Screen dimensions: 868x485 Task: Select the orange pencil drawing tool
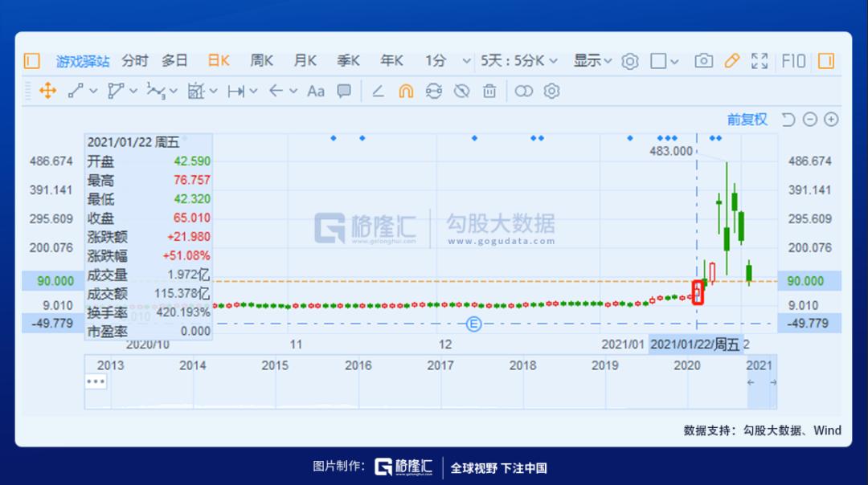(731, 61)
